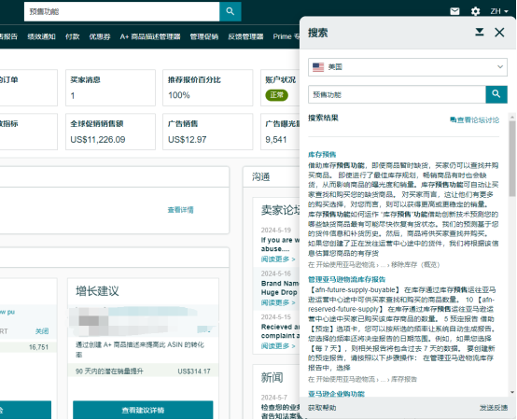Click the top search input field
The width and height of the screenshot is (517, 420).
click(x=121, y=11)
